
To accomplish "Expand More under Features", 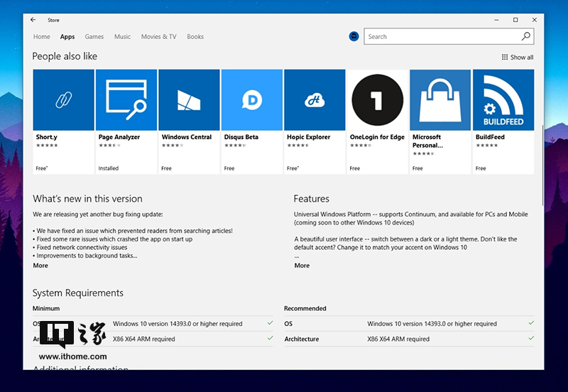I will pyautogui.click(x=302, y=266).
